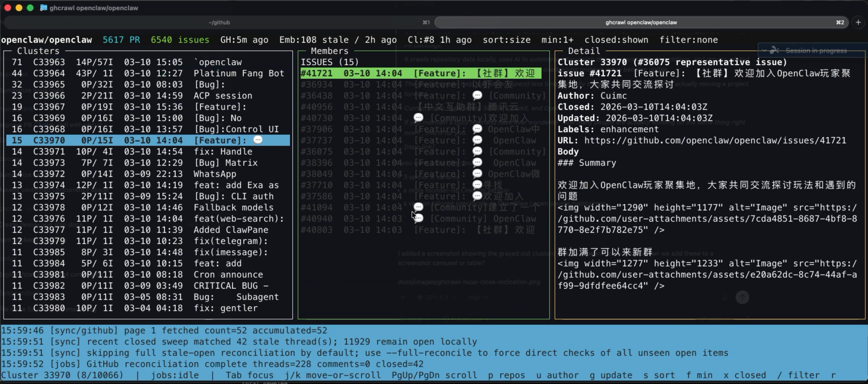
Task: Select the ghcrawl openclaw/openclaw tab
Action: (641, 22)
